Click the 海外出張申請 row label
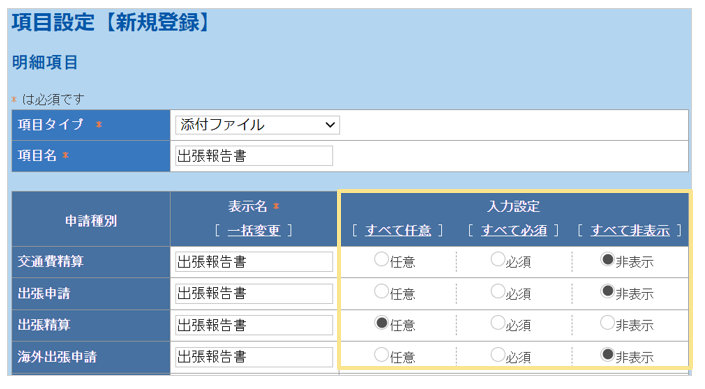 coord(57,357)
